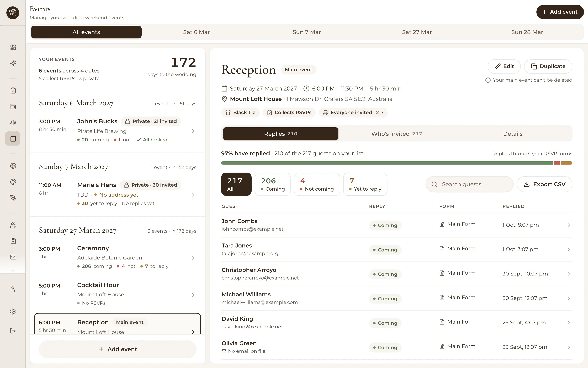Open Cocktail Hour event row chevron
Viewport: 588px width, 368px height.
click(193, 295)
